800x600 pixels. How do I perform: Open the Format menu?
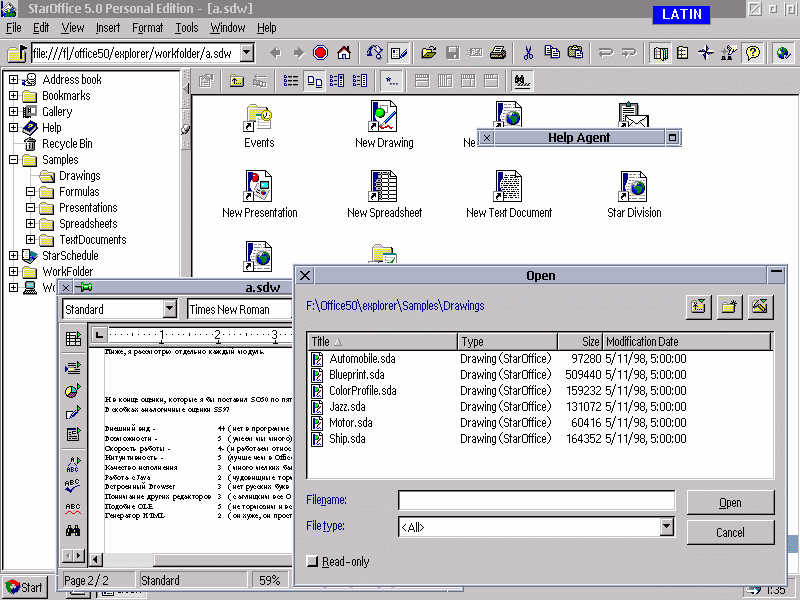point(147,28)
